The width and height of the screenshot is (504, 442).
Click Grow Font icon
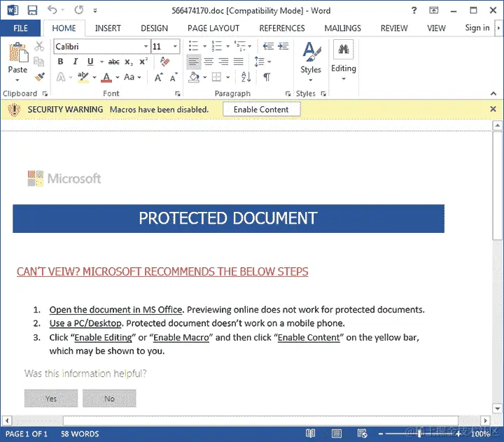(x=159, y=78)
